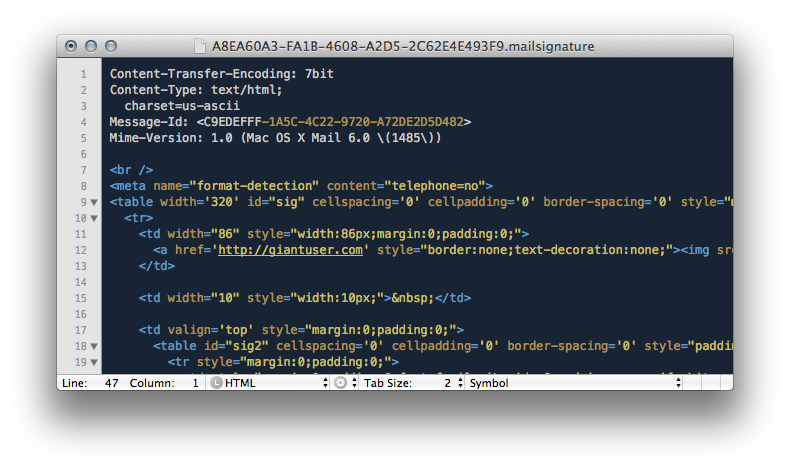Click the HTML language icon in status bar
Viewport: 790px width, 469px height.
pos(216,383)
